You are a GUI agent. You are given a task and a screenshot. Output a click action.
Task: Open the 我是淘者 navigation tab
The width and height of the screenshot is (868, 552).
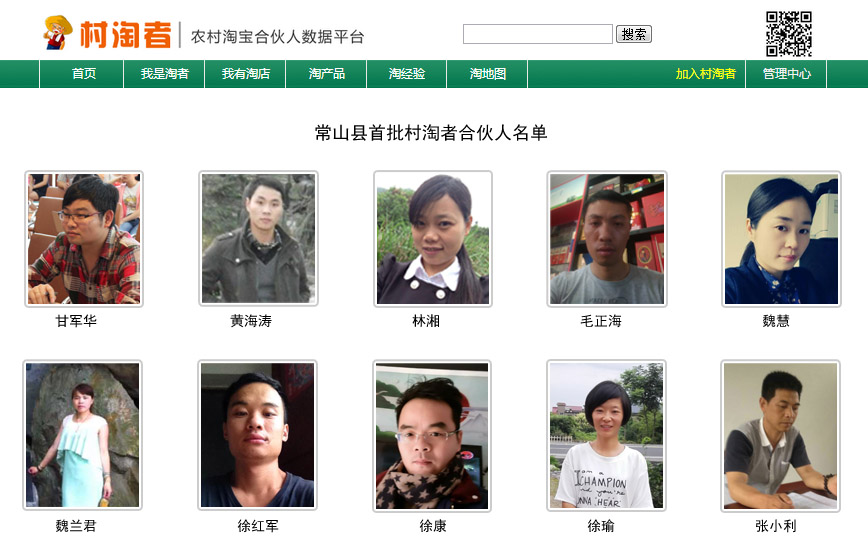pos(164,74)
